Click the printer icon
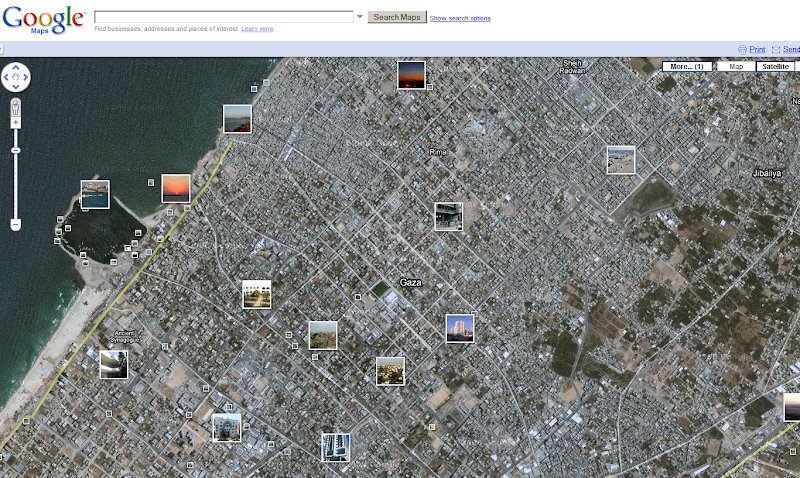800x478 pixels. (742, 49)
